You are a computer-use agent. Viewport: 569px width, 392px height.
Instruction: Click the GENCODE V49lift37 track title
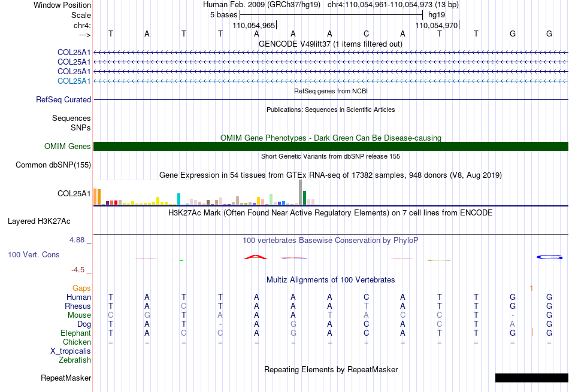[330, 44]
